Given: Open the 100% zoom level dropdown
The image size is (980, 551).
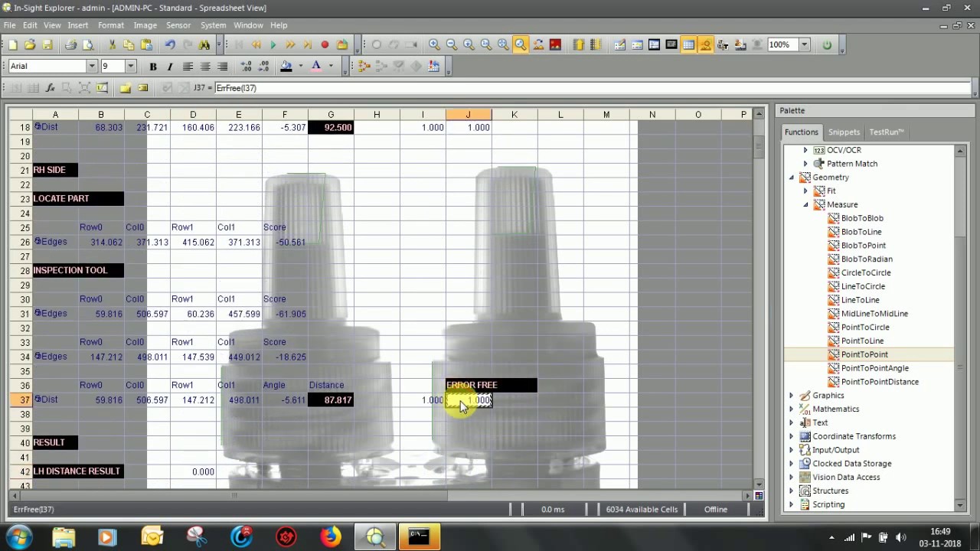Looking at the screenshot, I should click(x=804, y=45).
